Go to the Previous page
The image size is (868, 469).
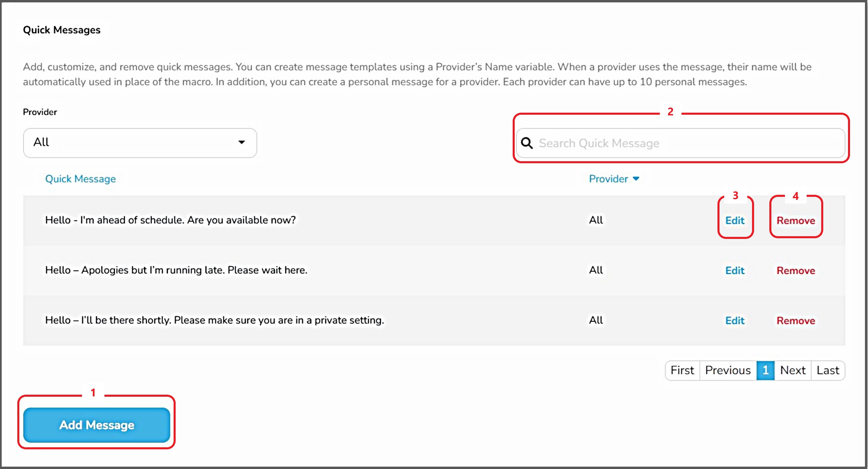728,370
